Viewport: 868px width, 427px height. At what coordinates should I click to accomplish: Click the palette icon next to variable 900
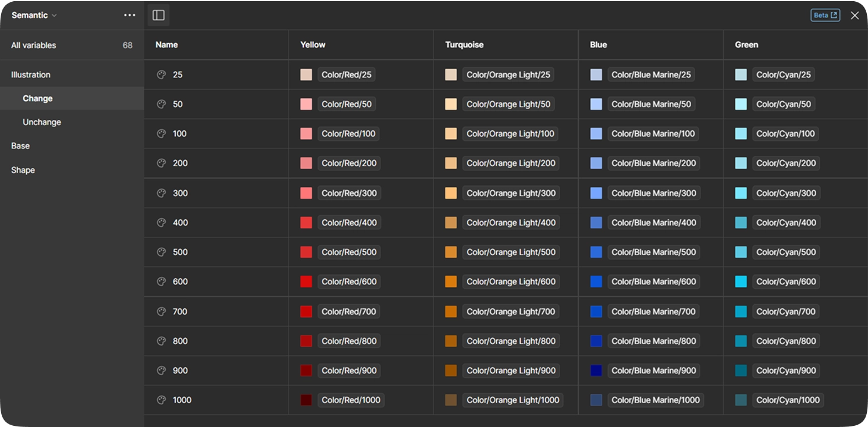161,370
